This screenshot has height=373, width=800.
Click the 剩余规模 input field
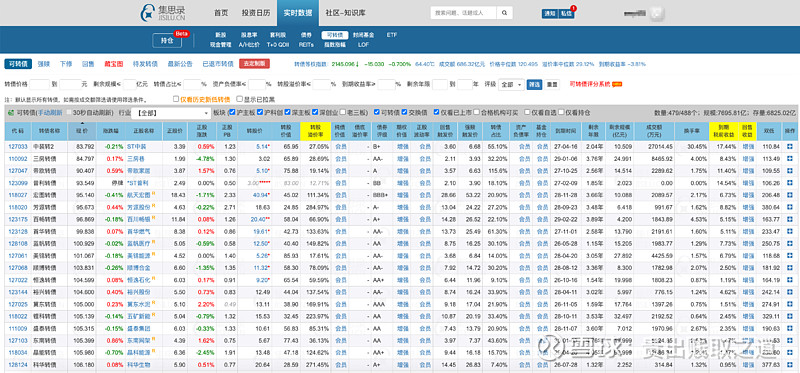(x=130, y=84)
